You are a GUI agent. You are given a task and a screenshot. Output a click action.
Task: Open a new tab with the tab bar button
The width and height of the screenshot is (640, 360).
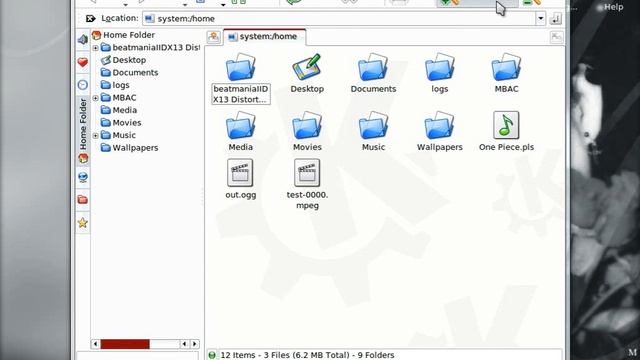[x=213, y=37]
